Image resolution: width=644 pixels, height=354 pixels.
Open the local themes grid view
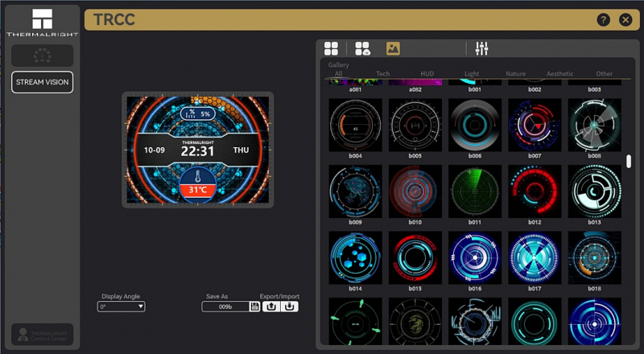[x=331, y=49]
